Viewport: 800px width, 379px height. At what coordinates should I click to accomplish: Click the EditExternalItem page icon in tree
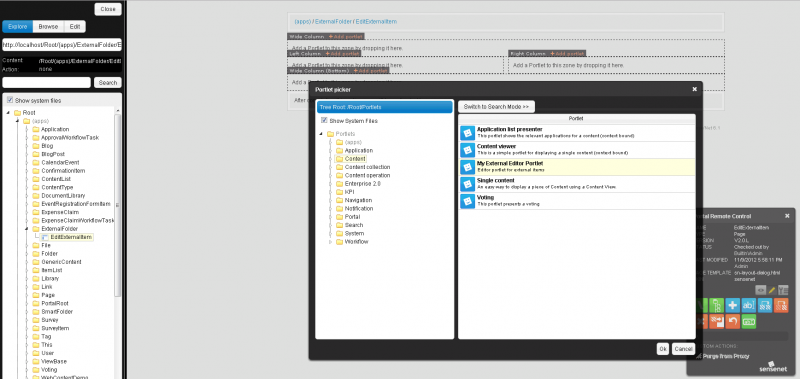45,237
